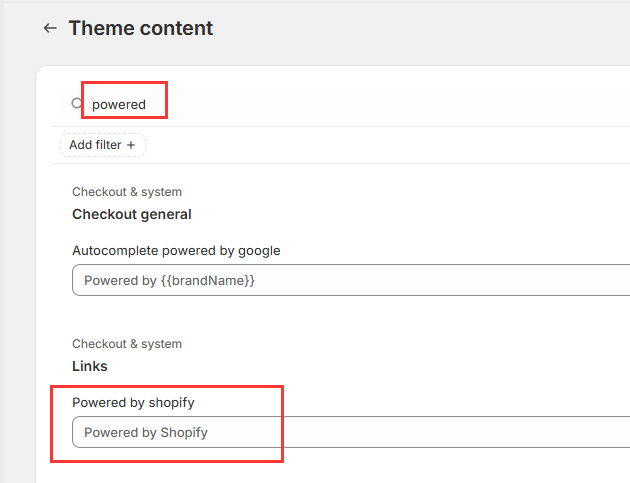Click the {{brandName}} placeholder in the autocomplete field
The image size is (630, 483).
[x=208, y=281]
